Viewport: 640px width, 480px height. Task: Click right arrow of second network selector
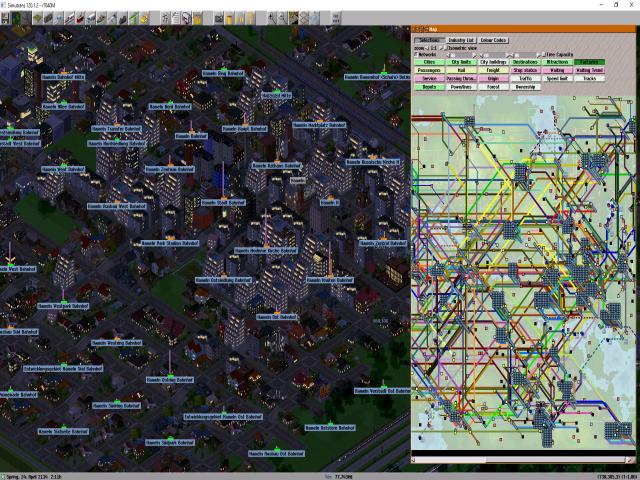[x=508, y=55]
